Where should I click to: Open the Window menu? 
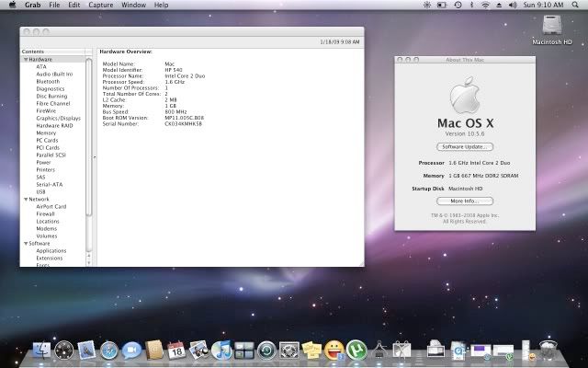click(x=133, y=5)
